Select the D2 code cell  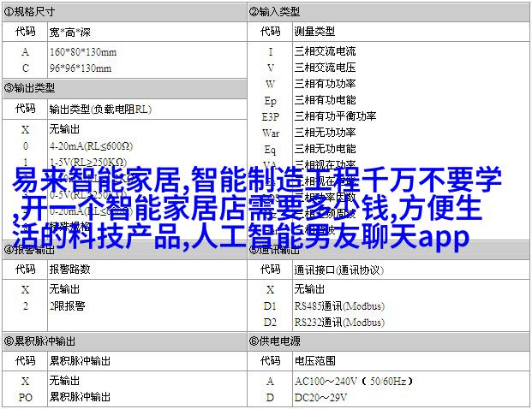[271, 323]
